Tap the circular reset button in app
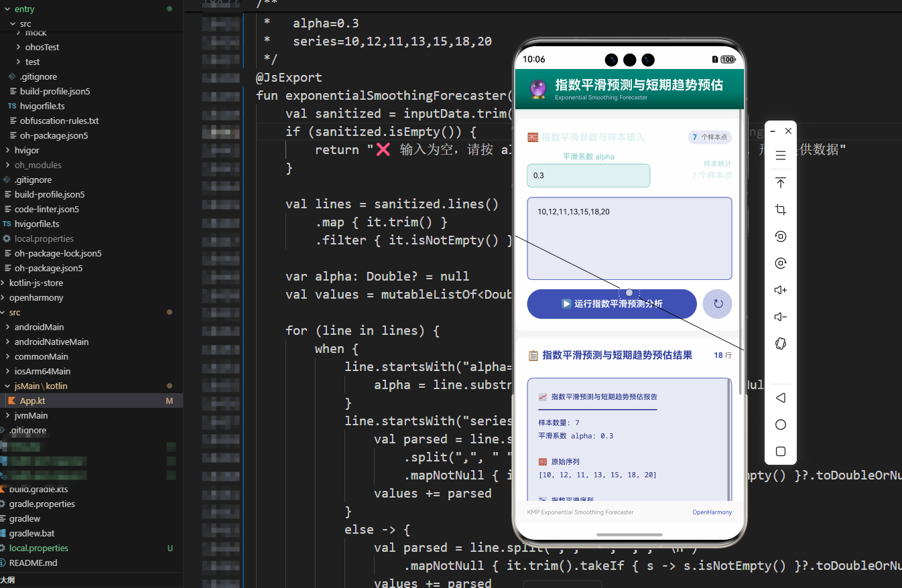The width and height of the screenshot is (902, 588). pyautogui.click(x=717, y=303)
